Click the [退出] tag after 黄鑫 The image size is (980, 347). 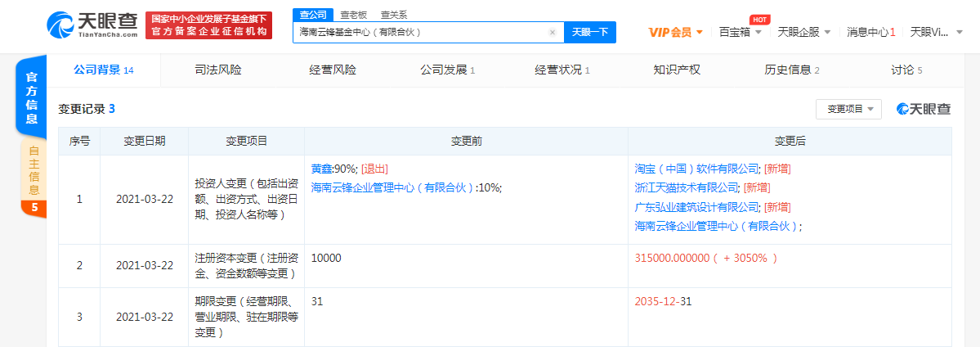[x=374, y=169]
